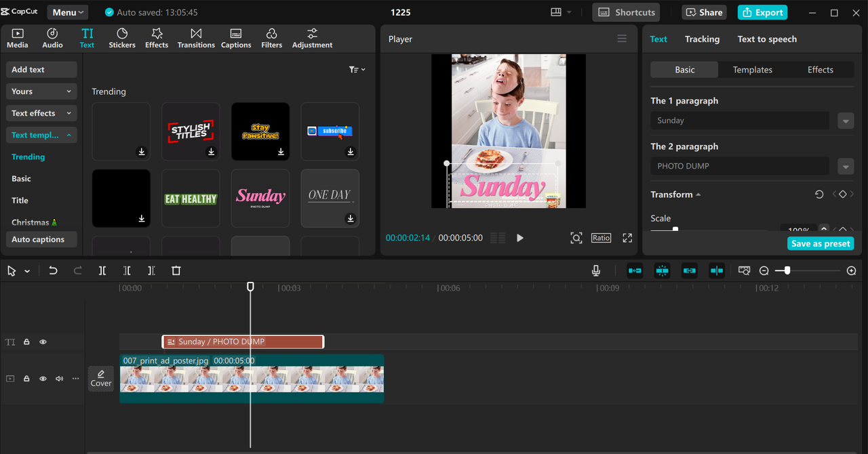Open the Effects panel in top toolbar
Viewport: 868px width, 454px height.
[157, 38]
